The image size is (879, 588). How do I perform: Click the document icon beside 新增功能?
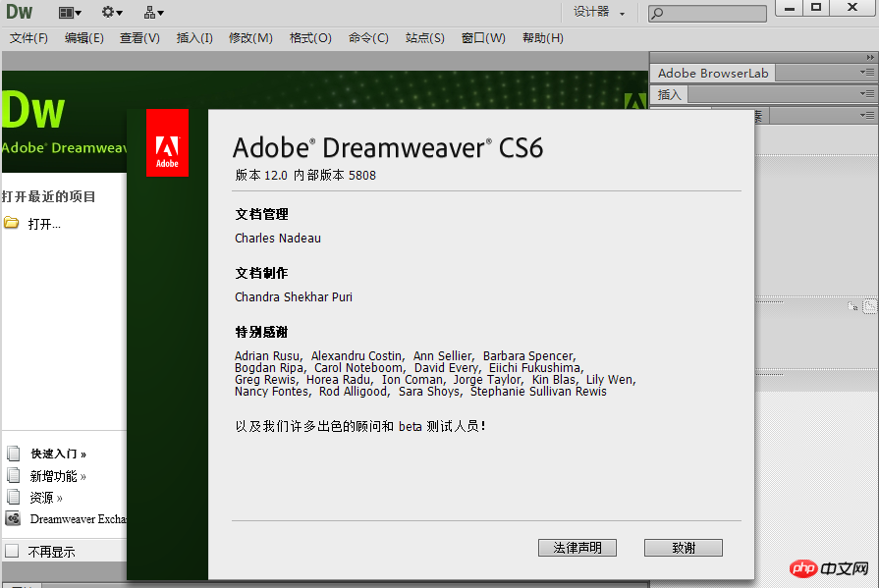(14, 475)
